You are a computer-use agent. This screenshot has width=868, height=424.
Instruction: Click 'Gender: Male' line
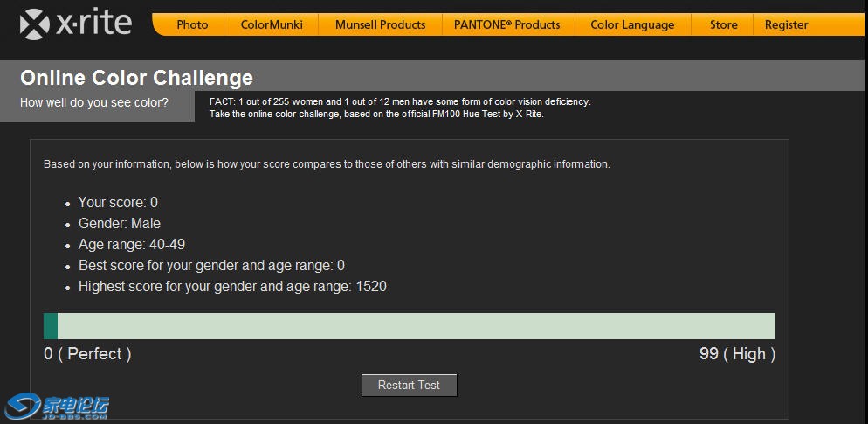tap(120, 223)
